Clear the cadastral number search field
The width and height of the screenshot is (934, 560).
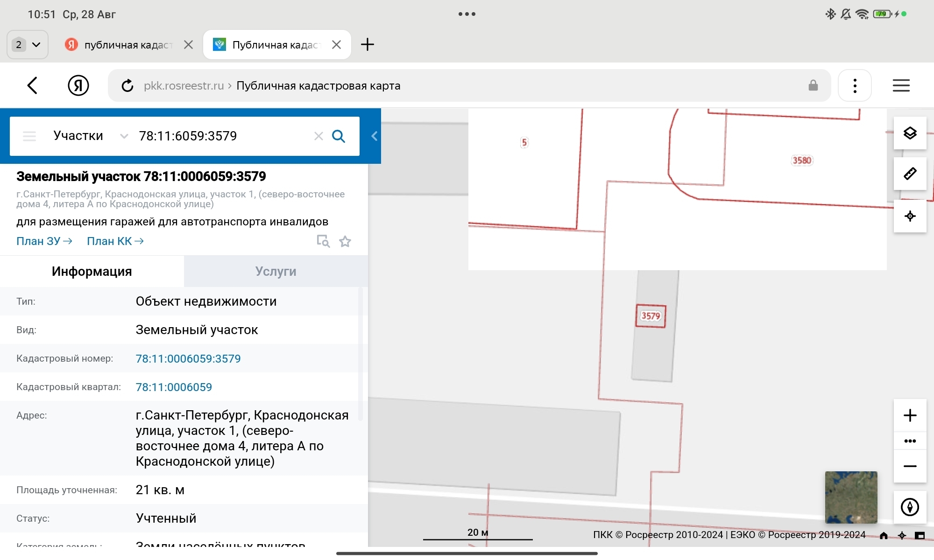coord(318,136)
